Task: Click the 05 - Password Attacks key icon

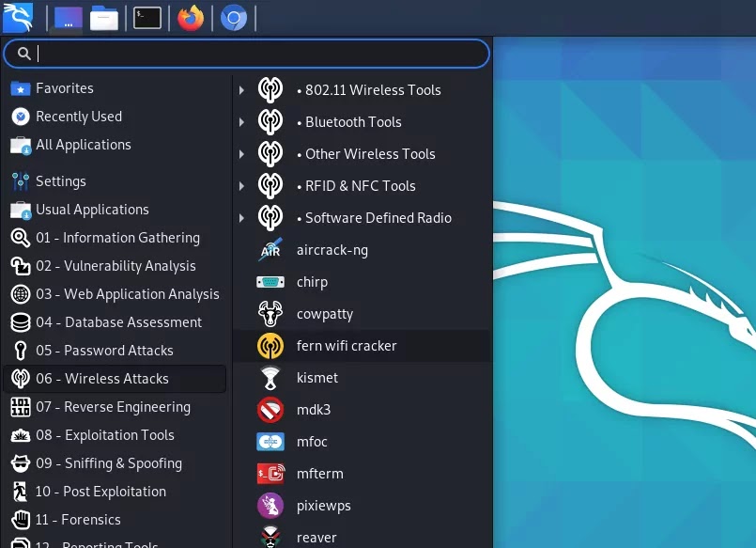Action: [21, 351]
